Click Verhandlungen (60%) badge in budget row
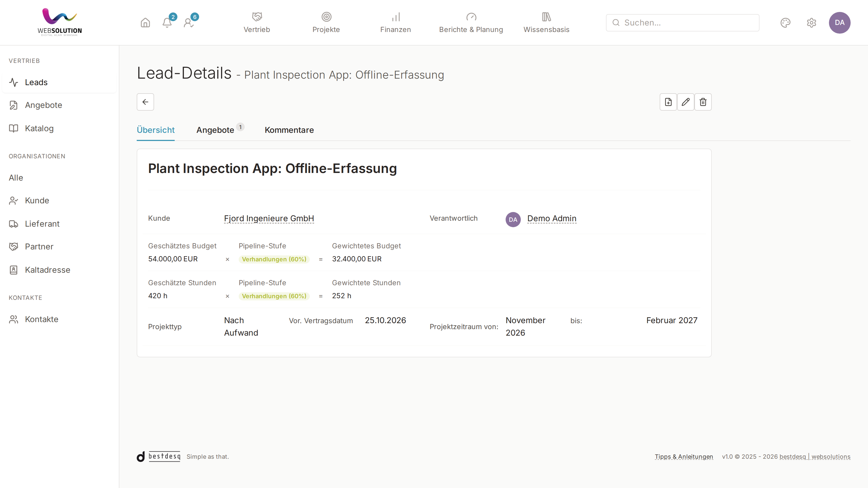Screen dimensions: 868x488 (x=274, y=259)
